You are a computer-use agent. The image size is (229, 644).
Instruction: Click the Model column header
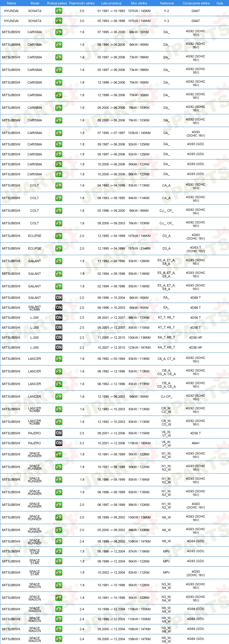coord(35,3)
